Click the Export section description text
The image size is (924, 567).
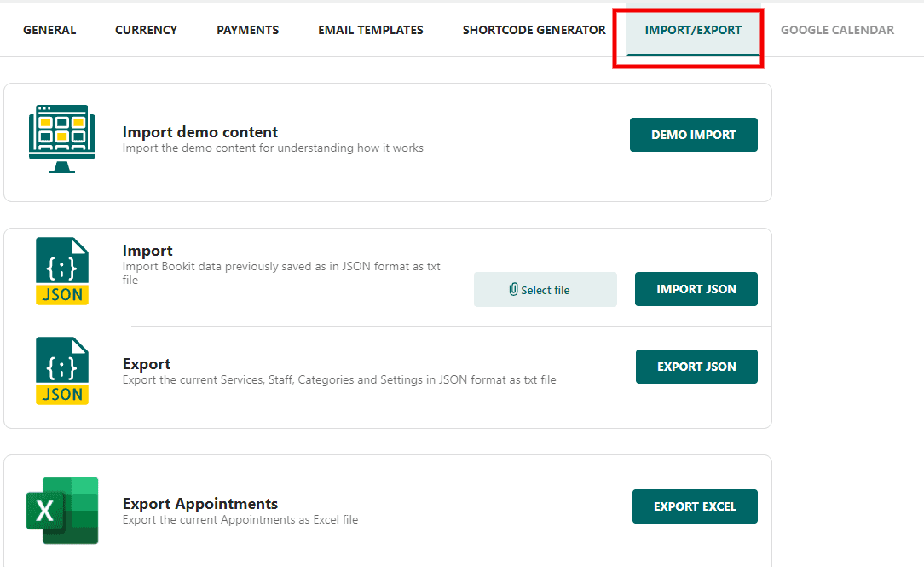[x=339, y=380]
